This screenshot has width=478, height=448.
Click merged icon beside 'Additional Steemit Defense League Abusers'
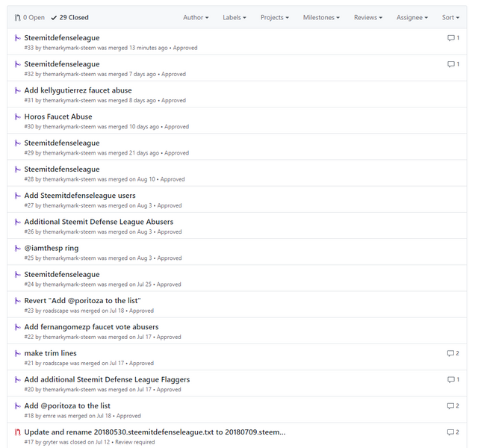pyautogui.click(x=18, y=222)
